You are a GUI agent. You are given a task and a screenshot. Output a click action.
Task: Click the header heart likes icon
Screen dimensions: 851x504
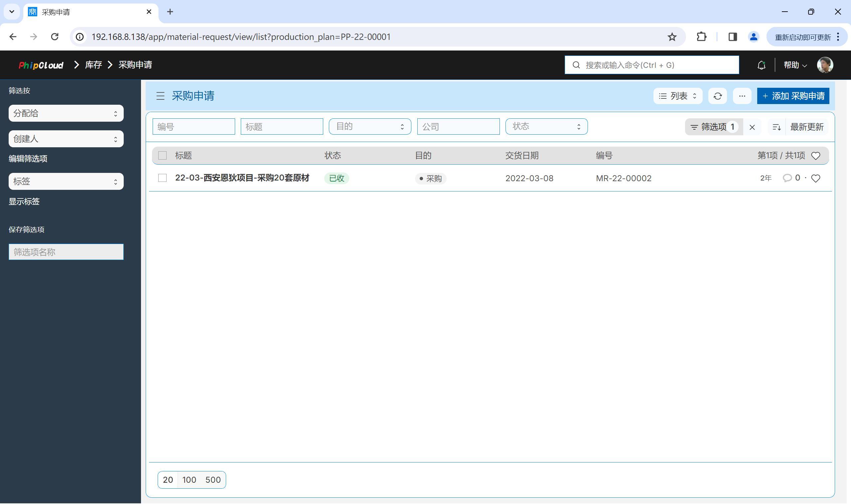tap(815, 156)
